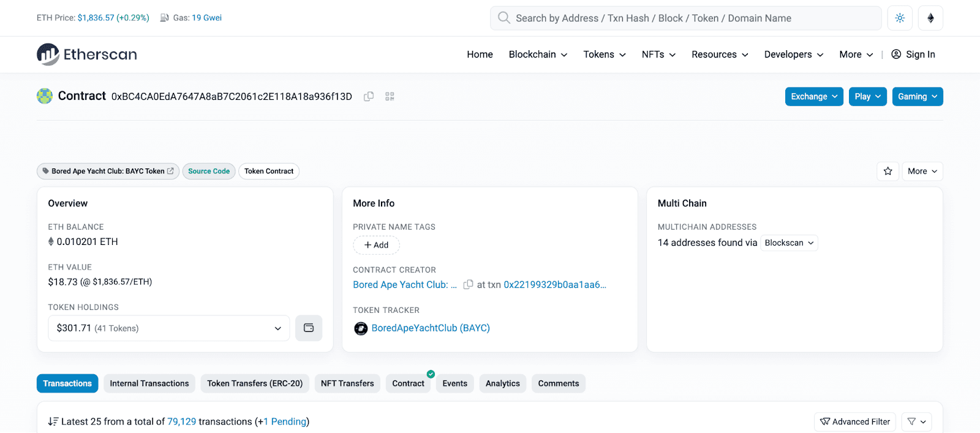Click the gas pump icon
The width and height of the screenshot is (980, 433).
coord(164,18)
